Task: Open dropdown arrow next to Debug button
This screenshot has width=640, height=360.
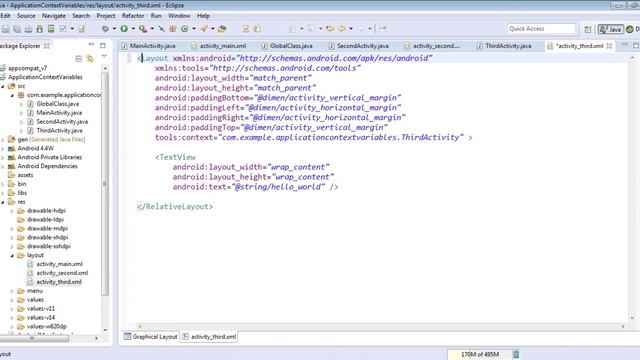Action: pos(114,29)
